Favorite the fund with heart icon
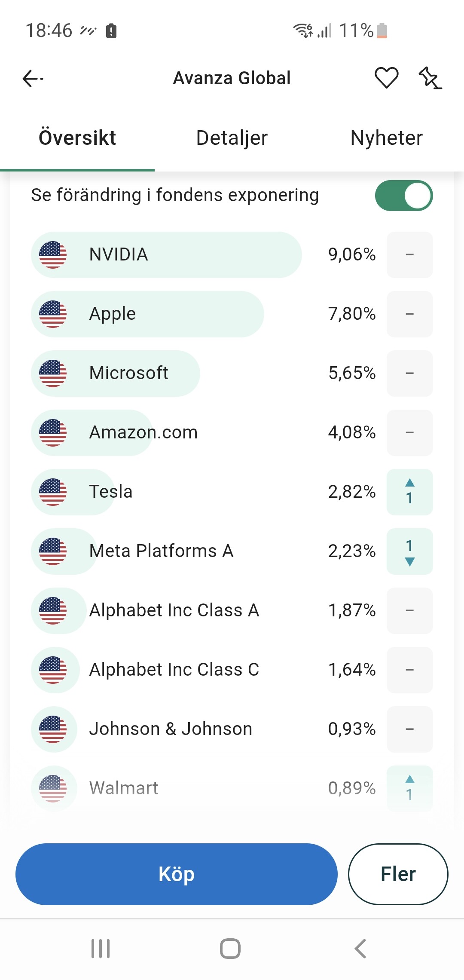Viewport: 464px width, 980px height. coord(386,78)
